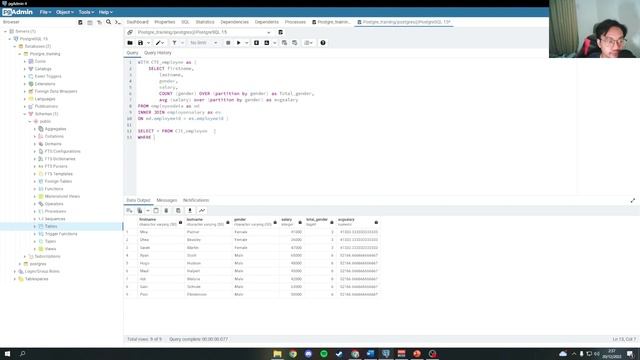Execute query with the play button
640x360 pixels.
tap(239, 43)
